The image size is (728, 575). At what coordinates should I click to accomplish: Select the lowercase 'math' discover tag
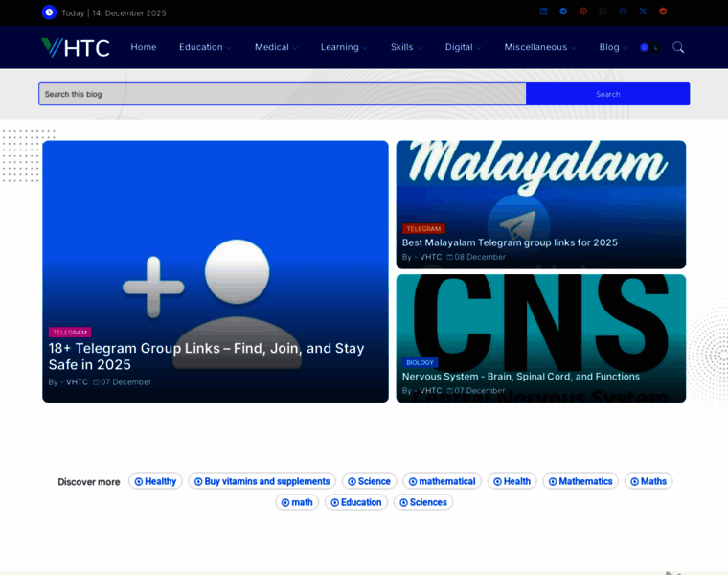297,502
